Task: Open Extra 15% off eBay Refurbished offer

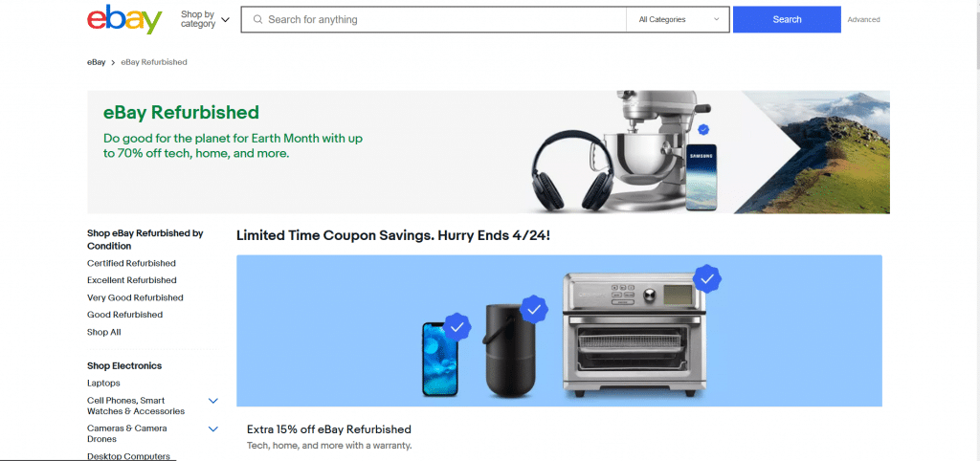Action: point(329,429)
